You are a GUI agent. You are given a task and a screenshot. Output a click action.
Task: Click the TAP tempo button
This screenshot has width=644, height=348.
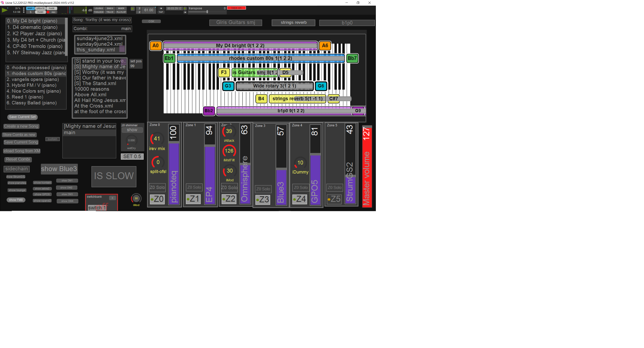[161, 12]
